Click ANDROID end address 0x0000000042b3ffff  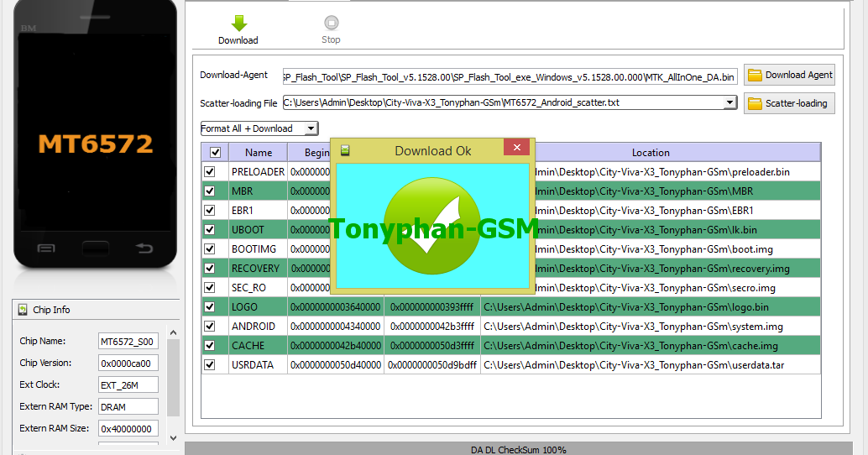tap(432, 326)
